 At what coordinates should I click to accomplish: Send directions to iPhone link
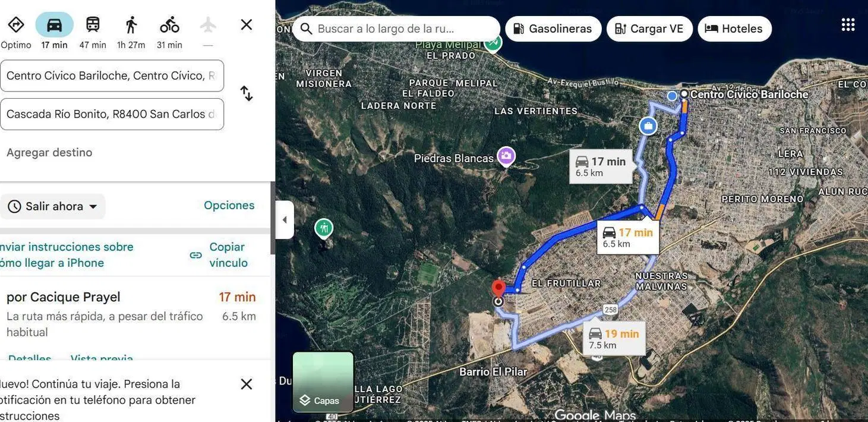point(67,254)
